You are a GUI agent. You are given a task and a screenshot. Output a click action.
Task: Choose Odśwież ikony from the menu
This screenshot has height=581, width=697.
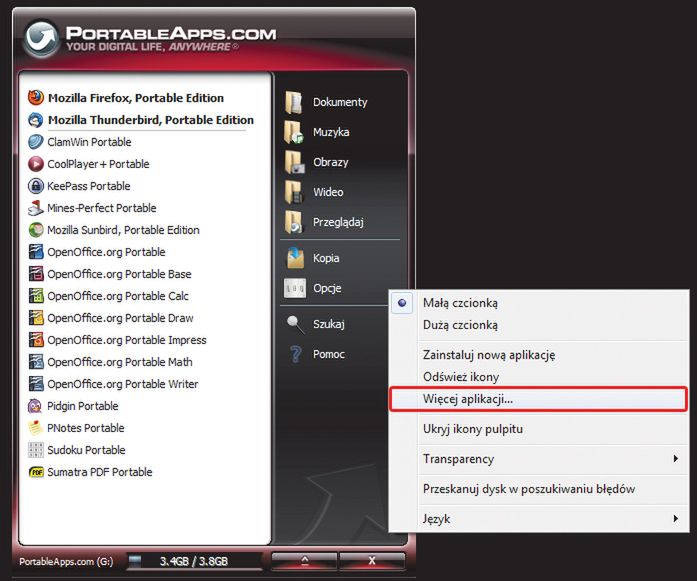pyautogui.click(x=539, y=377)
